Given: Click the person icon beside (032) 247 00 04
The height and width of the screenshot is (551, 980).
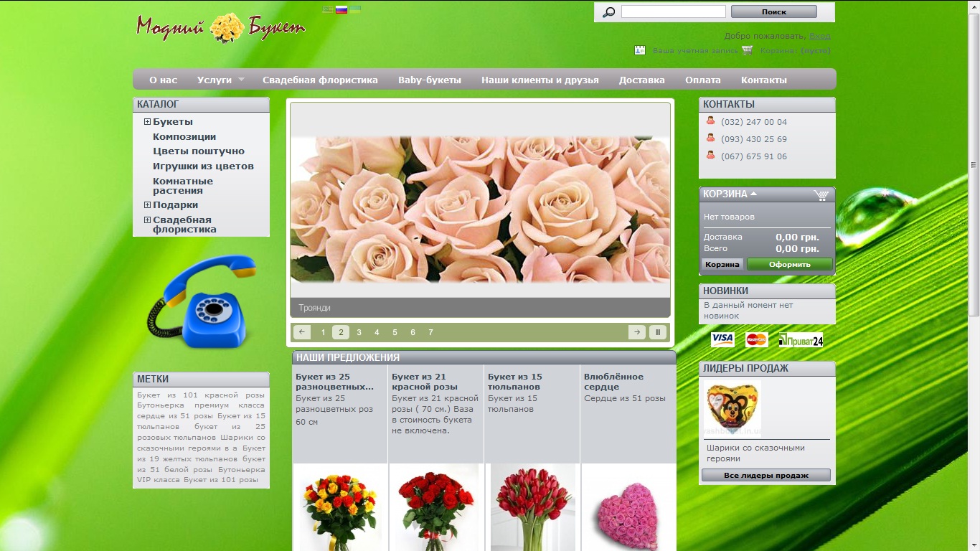Looking at the screenshot, I should point(711,121).
